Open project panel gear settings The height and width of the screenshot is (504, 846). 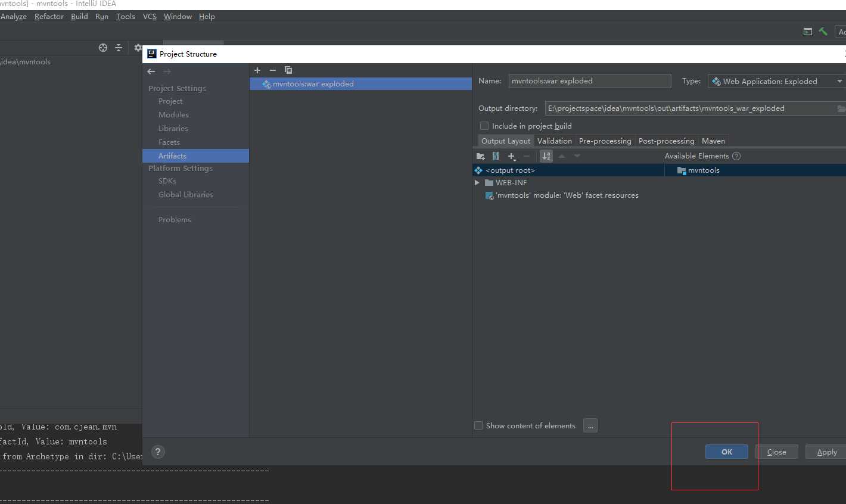138,48
